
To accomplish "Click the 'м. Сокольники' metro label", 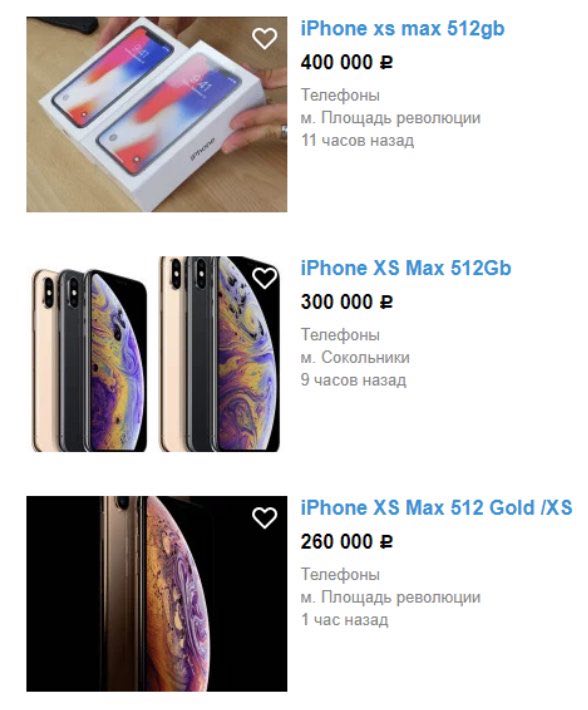I will (x=355, y=357).
